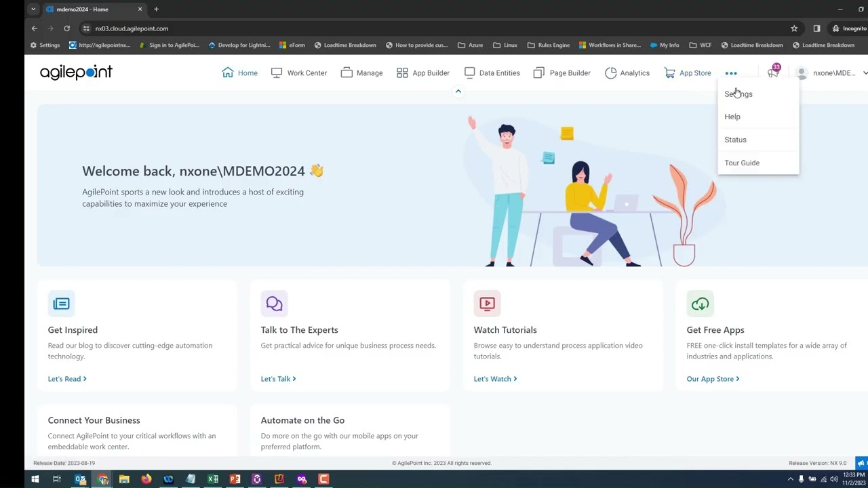
Task: Follow the Let's Talk link
Action: click(x=278, y=379)
